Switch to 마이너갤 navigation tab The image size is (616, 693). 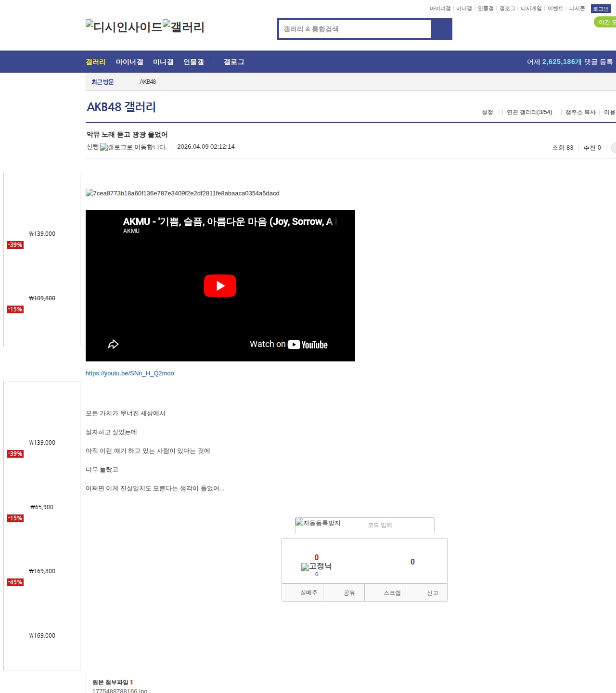[x=129, y=62]
